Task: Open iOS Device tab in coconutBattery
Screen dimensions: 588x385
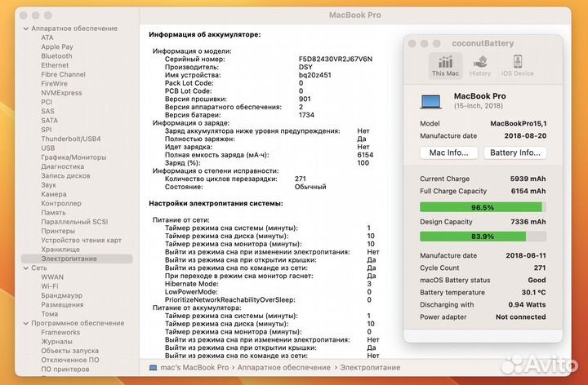Action: 517,65
